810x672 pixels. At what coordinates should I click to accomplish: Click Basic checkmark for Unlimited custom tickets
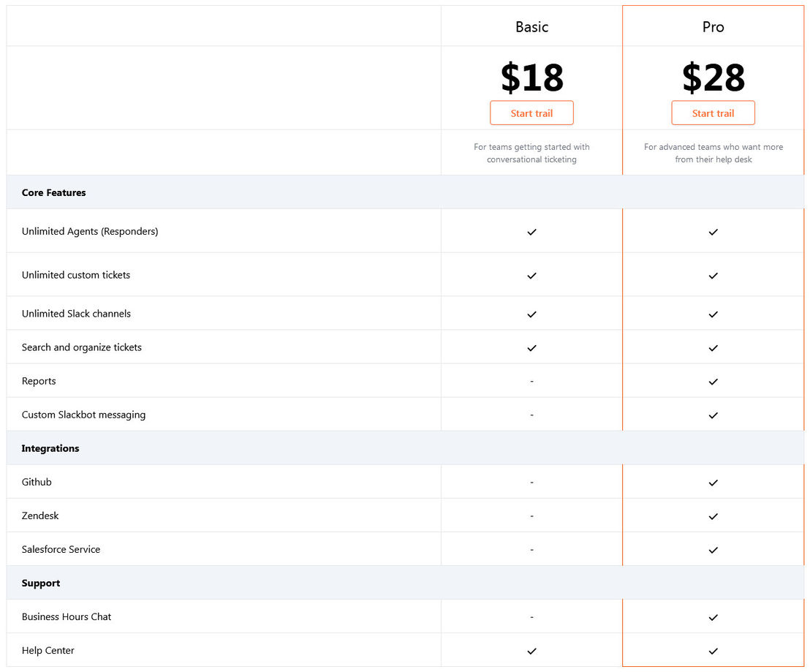pyautogui.click(x=531, y=276)
